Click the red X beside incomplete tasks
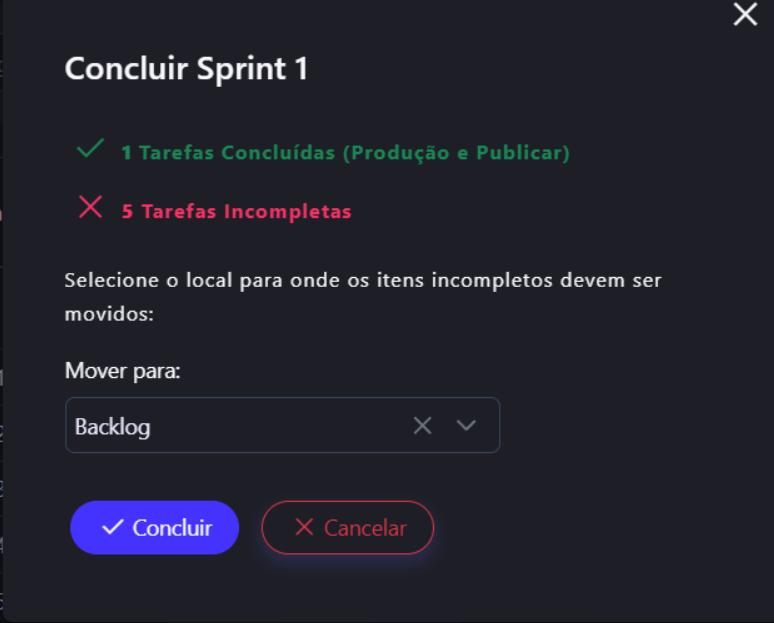 90,209
